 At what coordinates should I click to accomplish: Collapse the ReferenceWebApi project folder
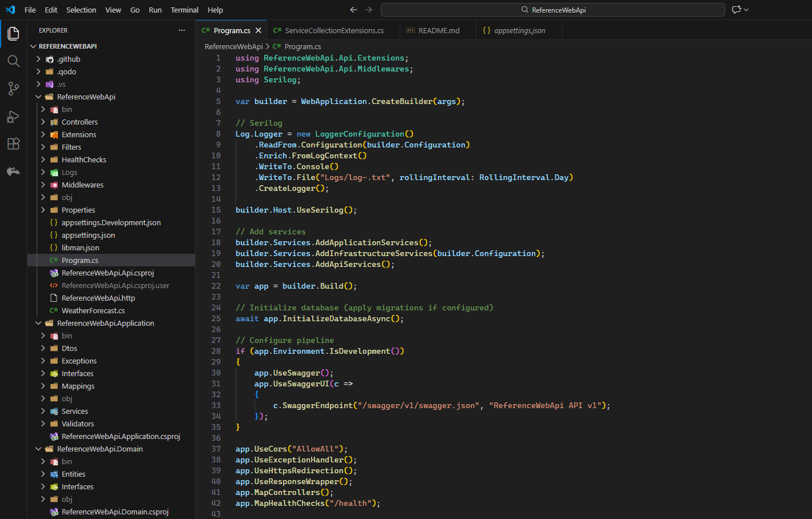(x=112, y=97)
